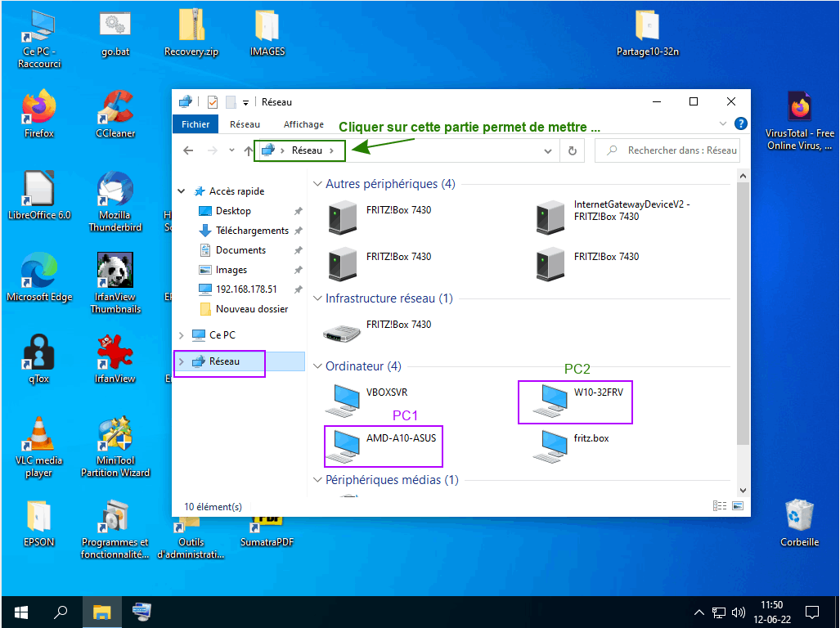Open VirusTotal Free Online Virus shortcut
Screen dimensions: 840x628
(x=799, y=120)
